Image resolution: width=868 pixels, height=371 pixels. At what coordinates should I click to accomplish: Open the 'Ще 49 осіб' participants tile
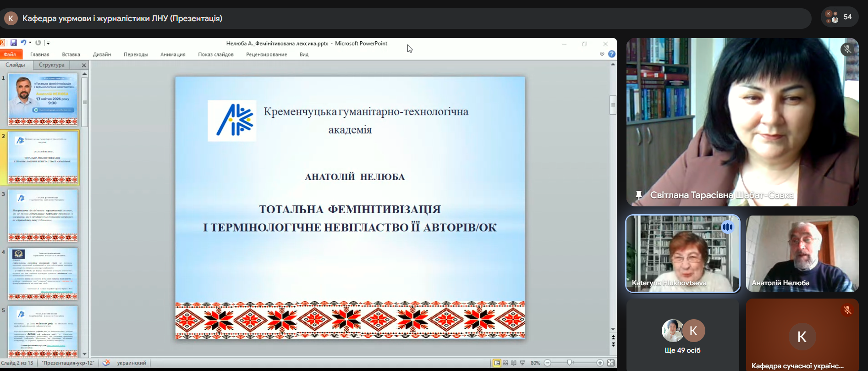683,334
